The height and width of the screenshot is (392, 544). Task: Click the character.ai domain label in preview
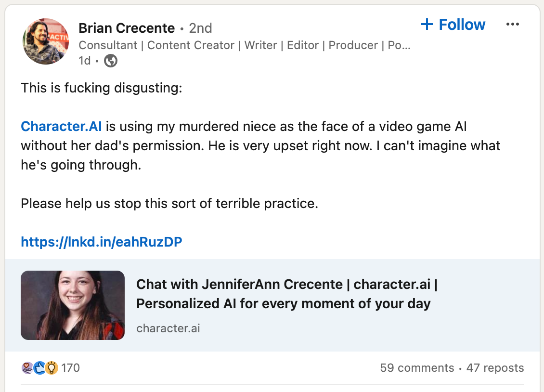click(168, 328)
